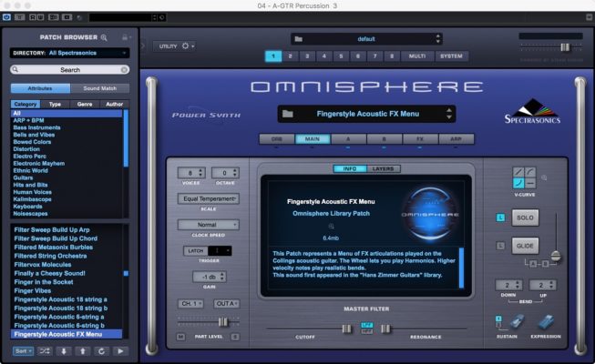Toggle Glide on
595x364 pixels.
[x=525, y=246]
